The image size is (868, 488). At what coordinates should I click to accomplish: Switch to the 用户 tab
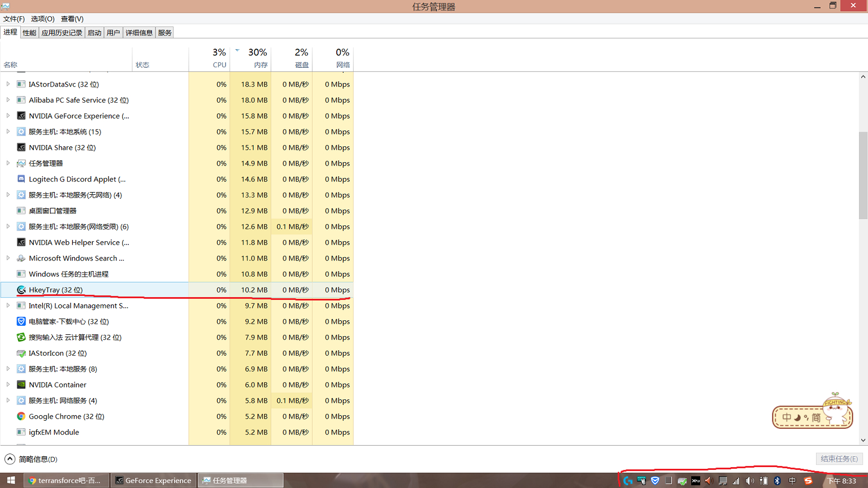click(114, 33)
